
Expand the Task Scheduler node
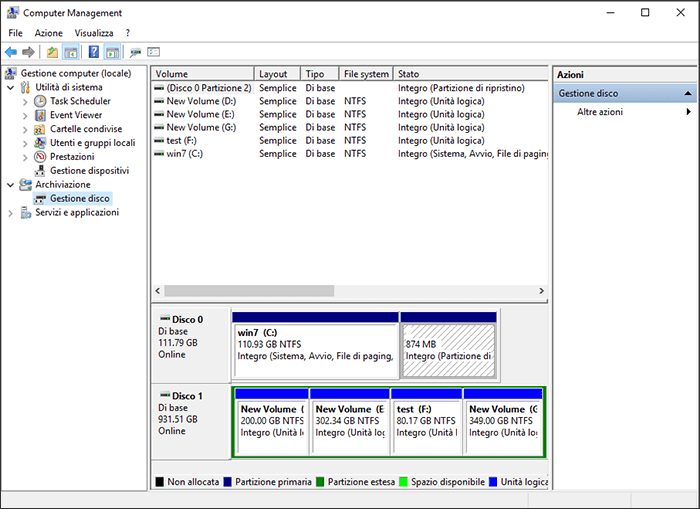(25, 102)
